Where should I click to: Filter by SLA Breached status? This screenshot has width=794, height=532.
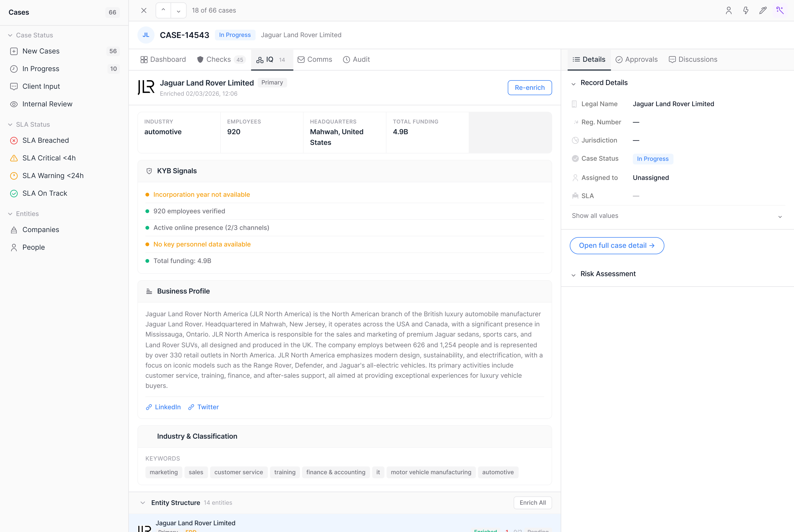point(45,140)
